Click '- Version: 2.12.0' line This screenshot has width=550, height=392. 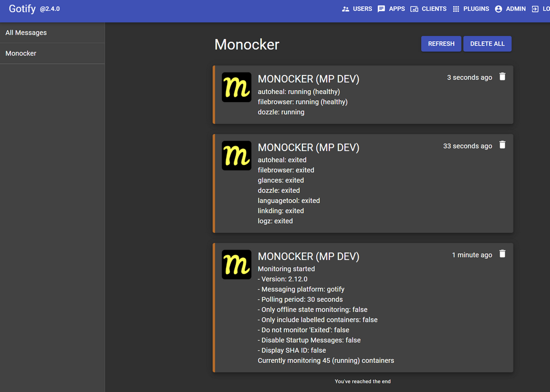point(282,279)
